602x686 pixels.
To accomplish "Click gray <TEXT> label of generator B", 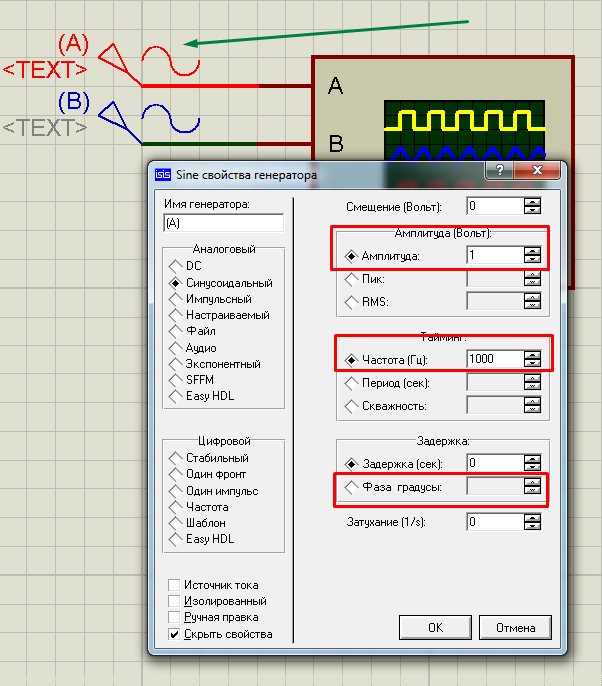I will (x=45, y=128).
